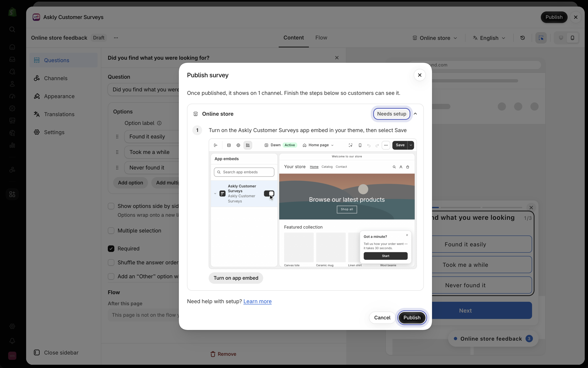Toggle the element selector icon in toolbar
Image resolution: width=588 pixels, height=368 pixels.
(541, 38)
